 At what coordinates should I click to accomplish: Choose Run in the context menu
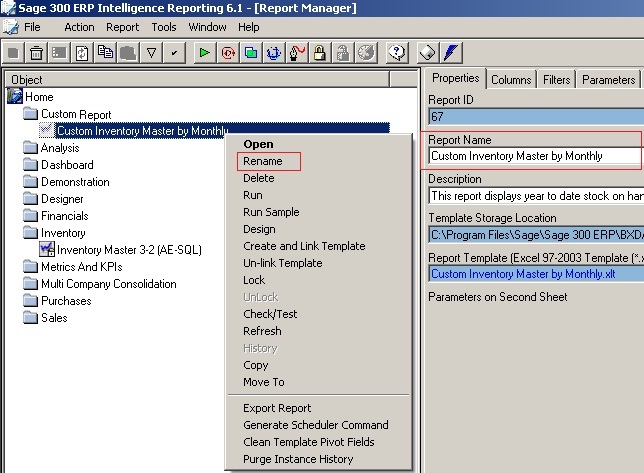coord(253,195)
